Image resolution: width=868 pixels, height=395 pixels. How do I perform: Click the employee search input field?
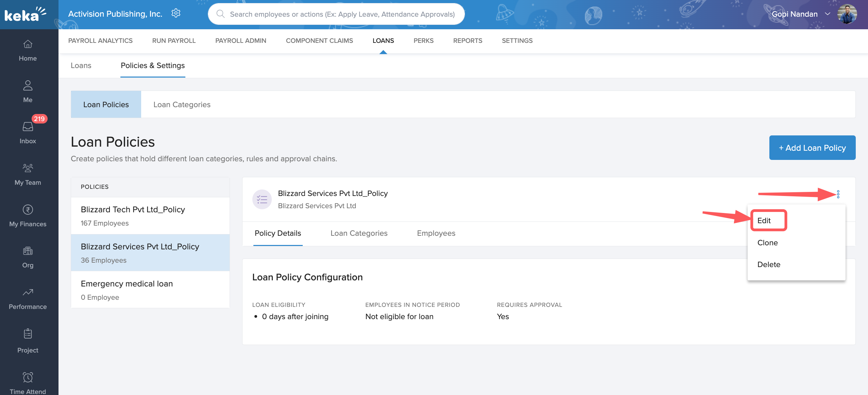[342, 14]
